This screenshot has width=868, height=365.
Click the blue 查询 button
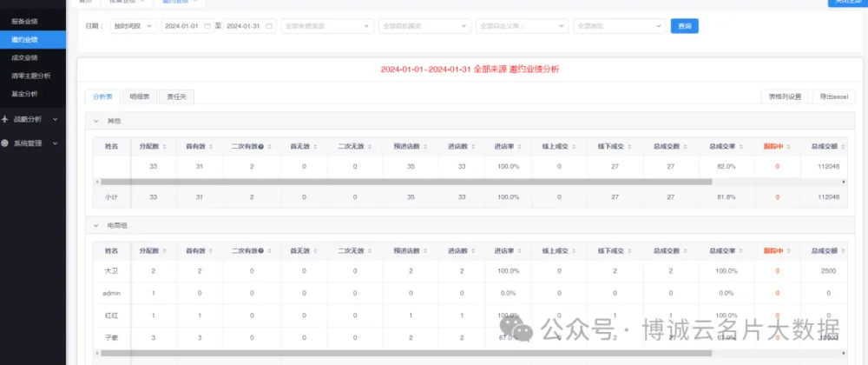[x=684, y=27]
